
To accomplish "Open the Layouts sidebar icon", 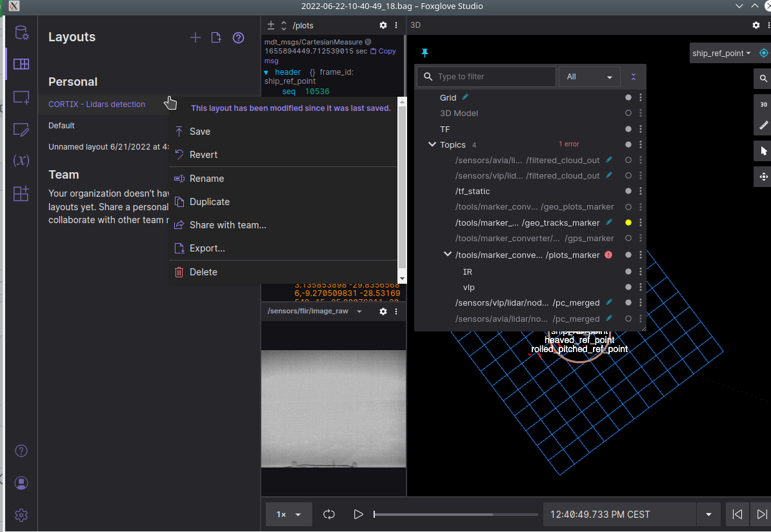I will (x=21, y=64).
